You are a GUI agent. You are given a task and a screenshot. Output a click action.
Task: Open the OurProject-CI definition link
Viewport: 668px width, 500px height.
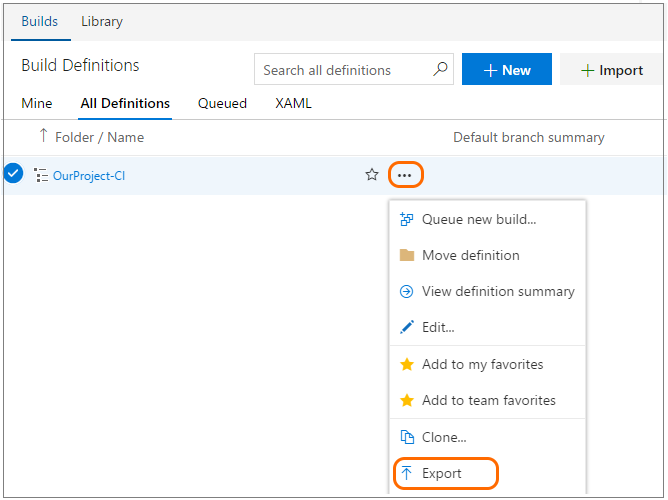[89, 176]
